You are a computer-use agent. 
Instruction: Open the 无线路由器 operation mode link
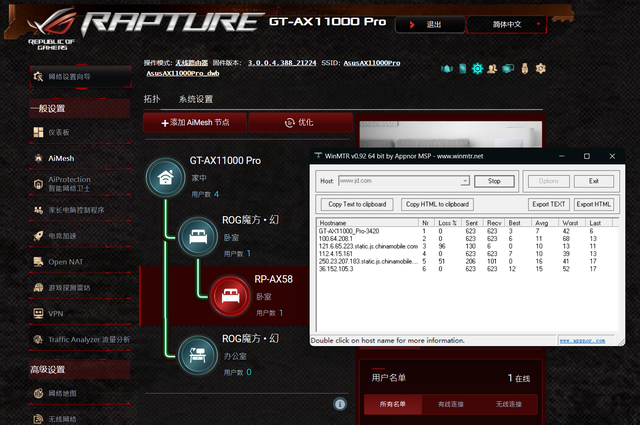(191, 63)
